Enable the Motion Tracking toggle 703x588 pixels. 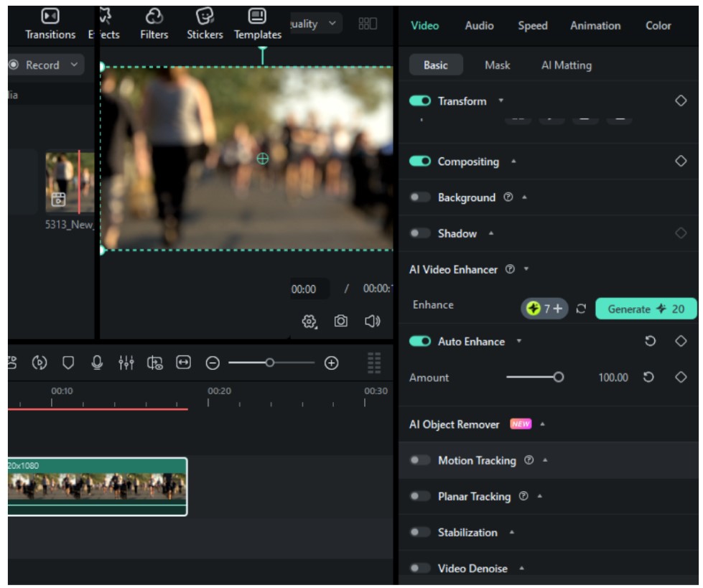coord(420,460)
